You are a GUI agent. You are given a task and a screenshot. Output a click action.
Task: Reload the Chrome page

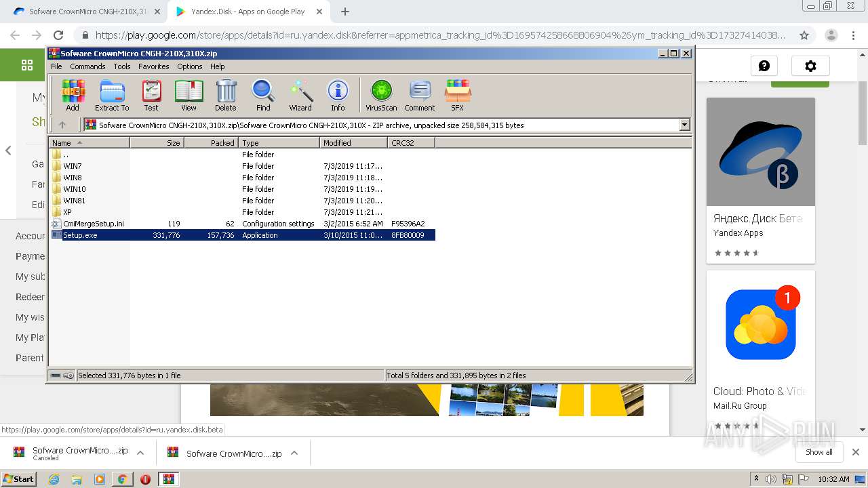tap(58, 35)
